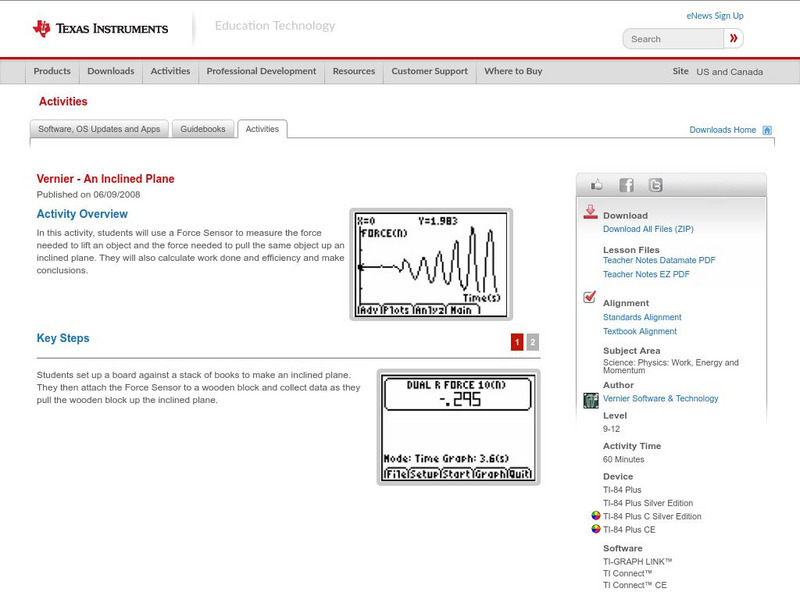Open Teacher Notes Datamate PDF
This screenshot has width=800, height=592.
point(659,260)
